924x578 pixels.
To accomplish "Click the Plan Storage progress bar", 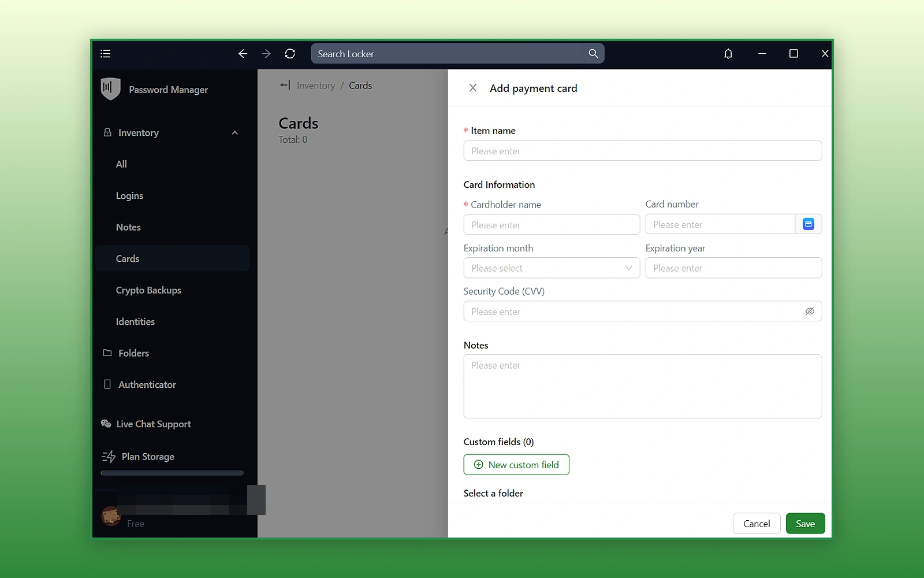I will point(172,473).
